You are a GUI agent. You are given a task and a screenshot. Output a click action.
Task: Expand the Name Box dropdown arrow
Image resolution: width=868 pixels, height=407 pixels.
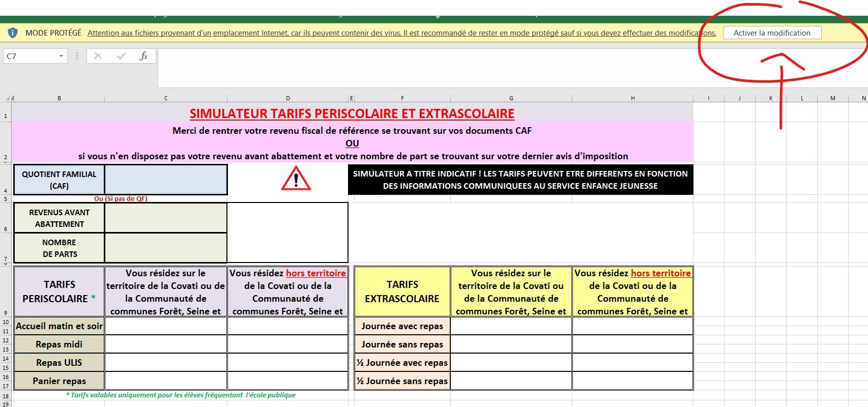(x=61, y=56)
